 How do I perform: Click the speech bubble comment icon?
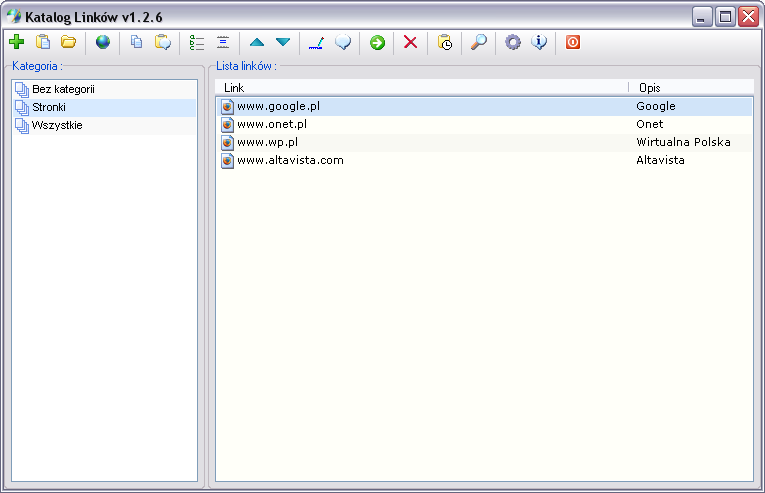point(342,42)
